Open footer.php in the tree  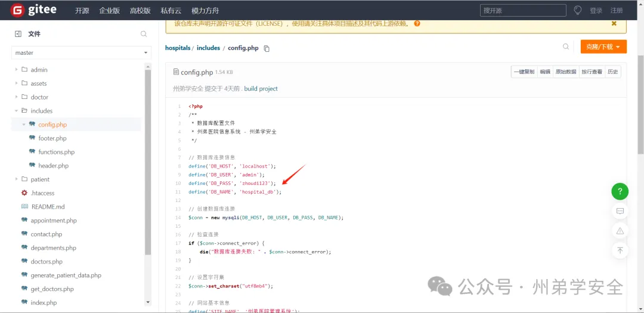point(52,138)
